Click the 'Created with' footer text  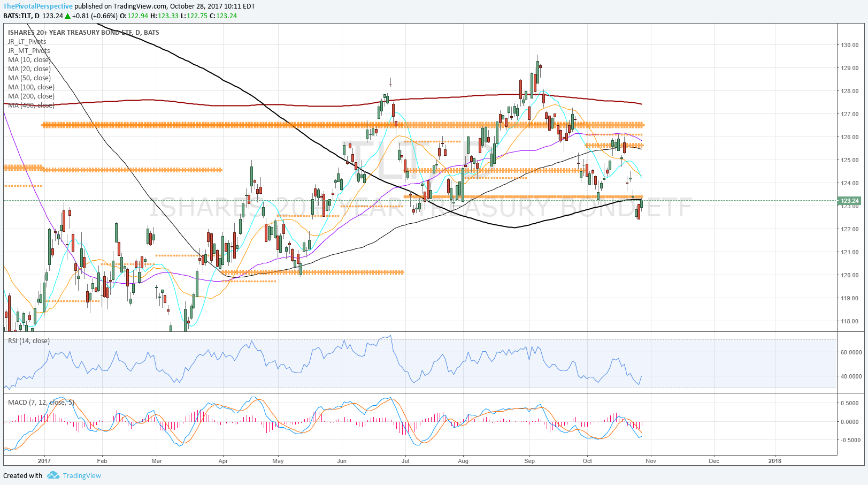coord(22,475)
